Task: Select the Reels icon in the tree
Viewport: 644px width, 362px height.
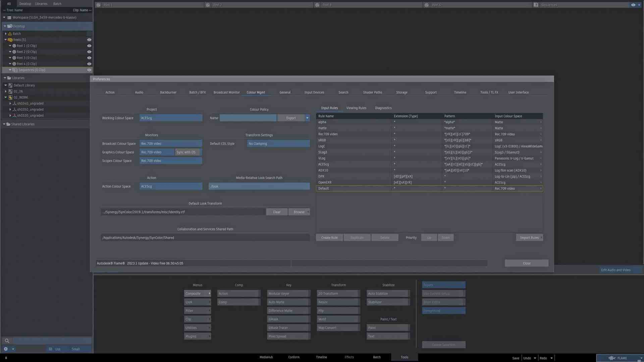Action: tap(10, 40)
